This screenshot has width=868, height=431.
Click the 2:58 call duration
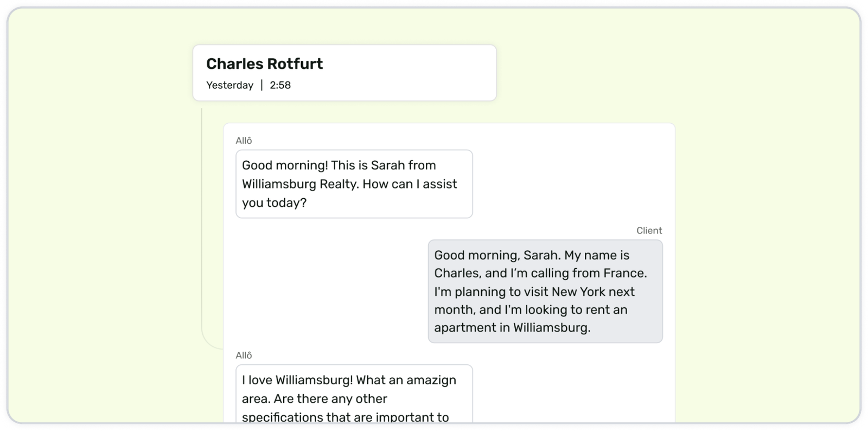tap(280, 85)
